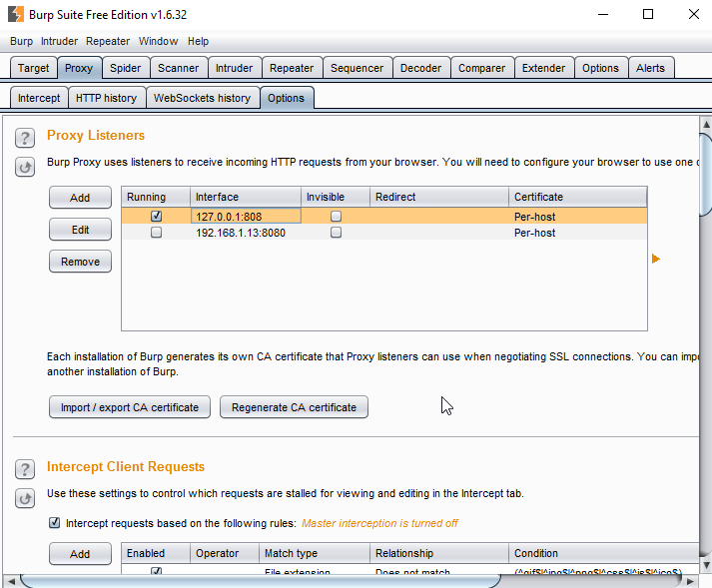Image resolution: width=712 pixels, height=588 pixels.
Task: Go to the Intercept sub-tab
Action: click(x=39, y=98)
